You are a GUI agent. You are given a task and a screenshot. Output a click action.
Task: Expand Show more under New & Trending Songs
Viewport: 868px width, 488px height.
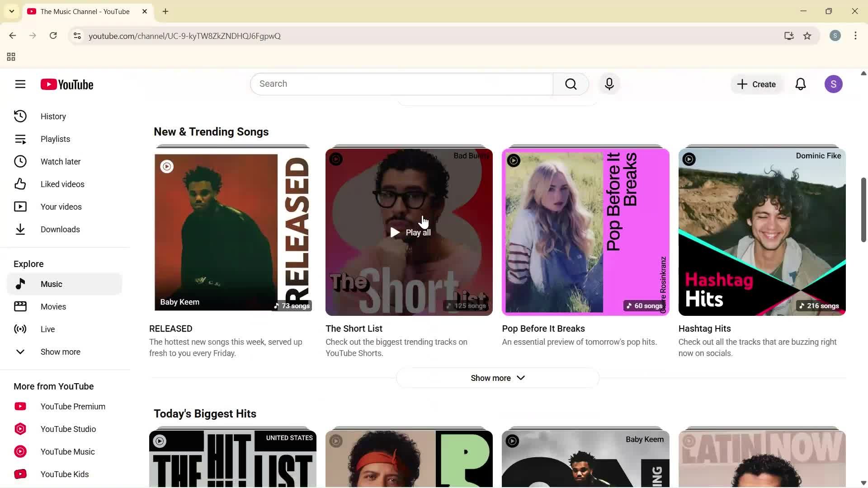pyautogui.click(x=497, y=378)
